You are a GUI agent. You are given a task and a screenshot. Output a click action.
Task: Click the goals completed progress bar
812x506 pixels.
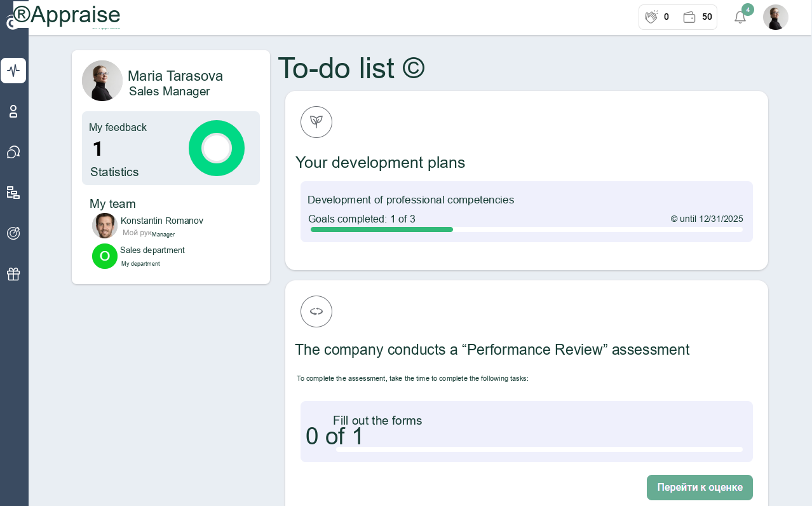pos(527,229)
